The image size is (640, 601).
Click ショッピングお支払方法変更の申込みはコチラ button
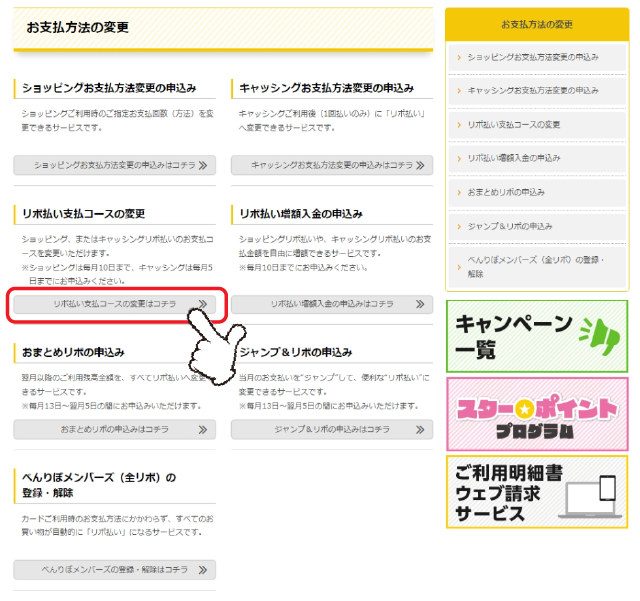[x=114, y=165]
